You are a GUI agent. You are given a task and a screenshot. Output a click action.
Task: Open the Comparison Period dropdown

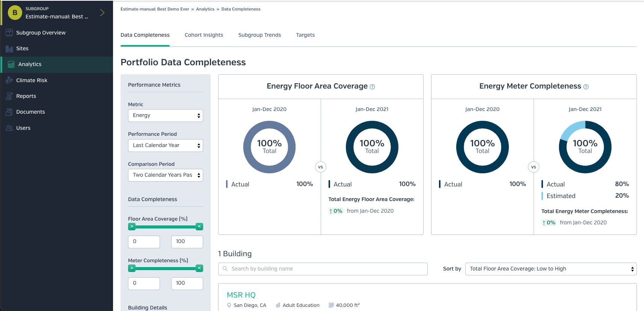166,175
